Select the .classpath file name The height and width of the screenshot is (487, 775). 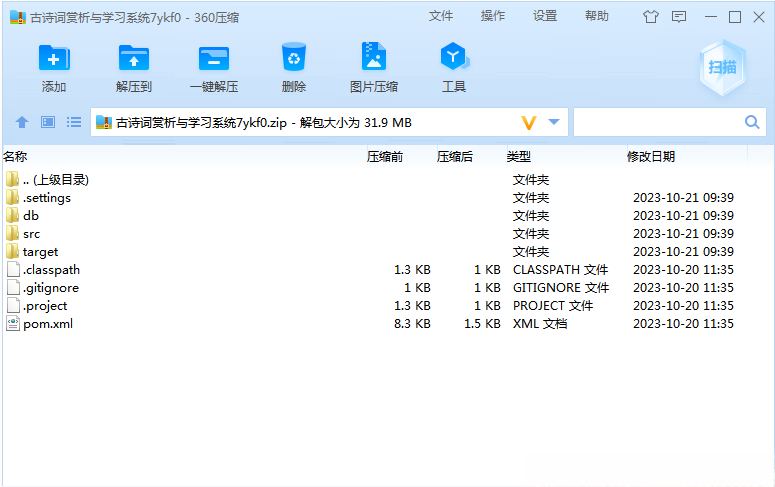coord(51,270)
